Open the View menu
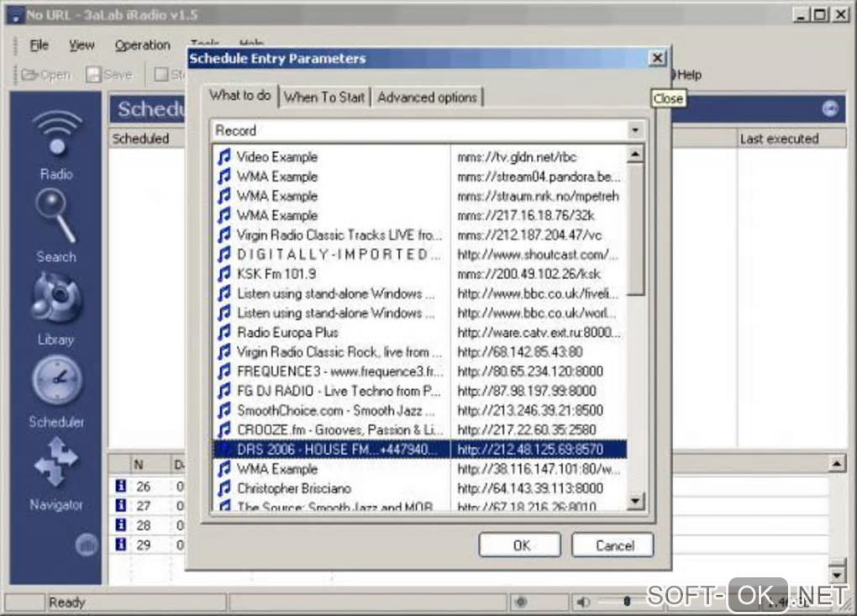857x616 pixels. click(x=81, y=45)
